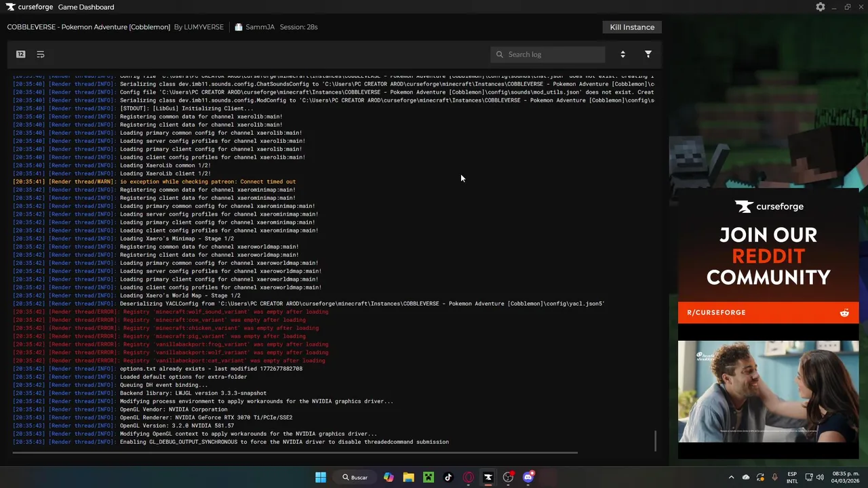
Task: Toggle line numbers icon in log toolbar
Action: (21, 54)
